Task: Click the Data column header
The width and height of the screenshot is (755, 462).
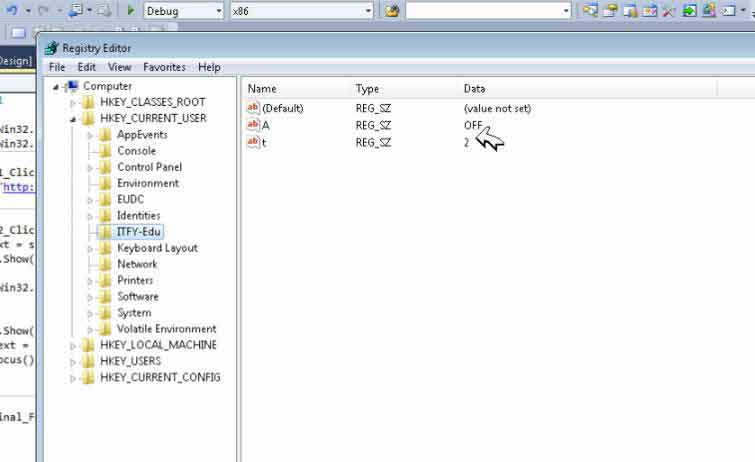Action: coord(474,89)
